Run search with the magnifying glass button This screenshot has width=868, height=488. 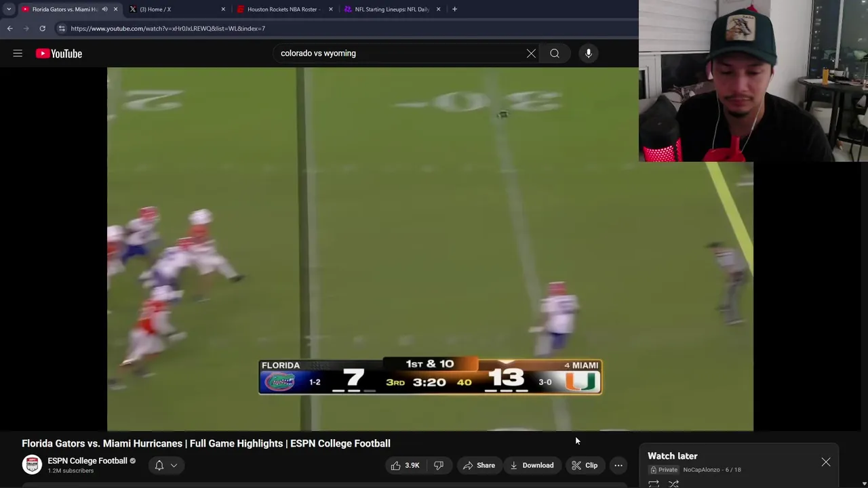point(555,54)
